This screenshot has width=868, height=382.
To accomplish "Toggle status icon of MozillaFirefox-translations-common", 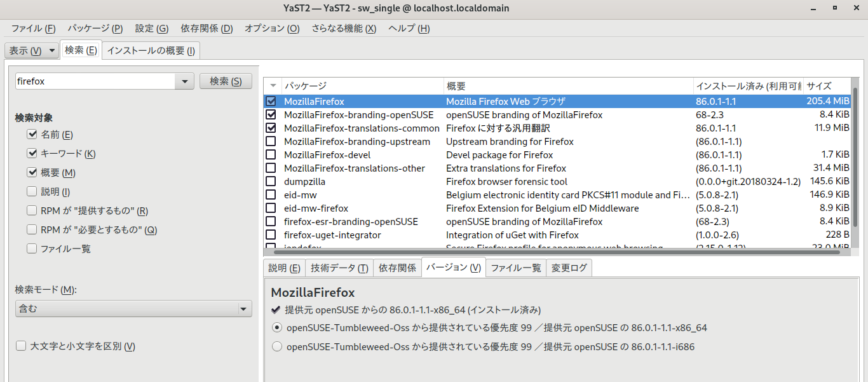I will [x=271, y=128].
